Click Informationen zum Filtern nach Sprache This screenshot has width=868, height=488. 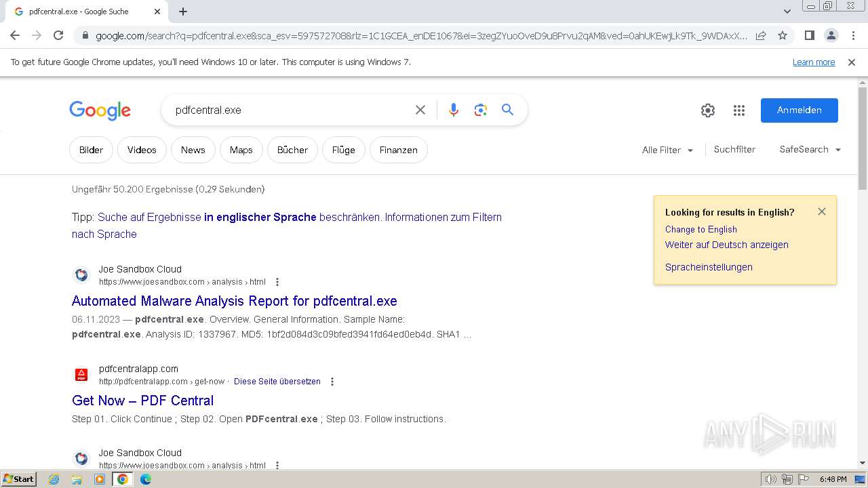pos(287,225)
